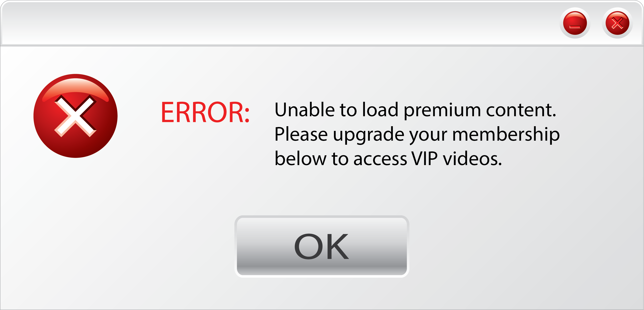Screen dimensions: 644x310
Task: Click the word "content" in the first line
Action: tap(521, 110)
